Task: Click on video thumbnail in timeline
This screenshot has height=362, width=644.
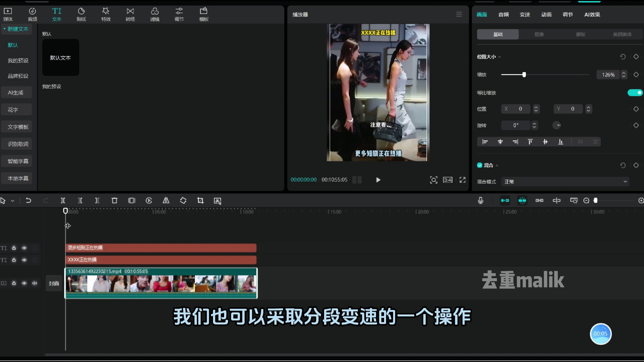Action: click(x=161, y=283)
